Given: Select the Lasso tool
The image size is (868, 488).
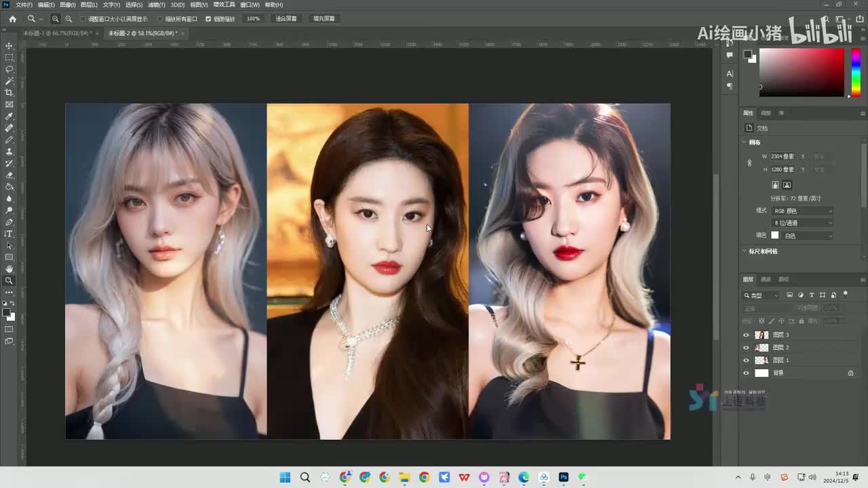Looking at the screenshot, I should pyautogui.click(x=9, y=69).
